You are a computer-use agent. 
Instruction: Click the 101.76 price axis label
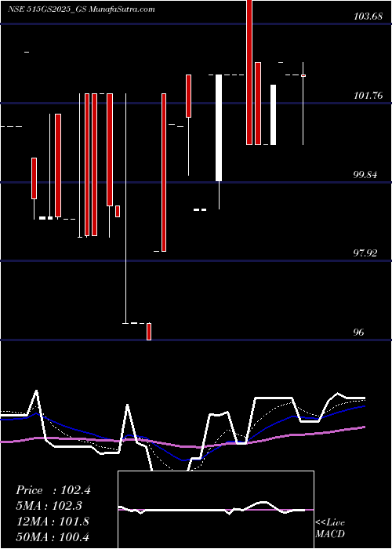coord(368,96)
